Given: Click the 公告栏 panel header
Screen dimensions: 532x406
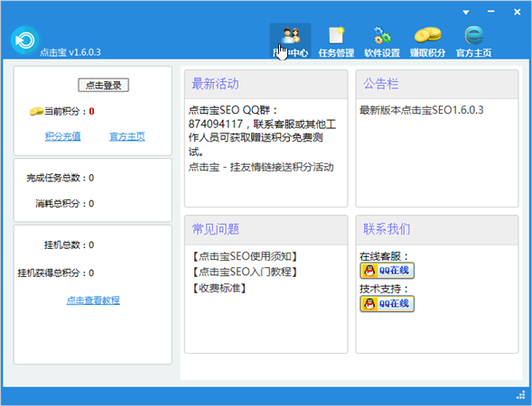Looking at the screenshot, I should tap(437, 85).
